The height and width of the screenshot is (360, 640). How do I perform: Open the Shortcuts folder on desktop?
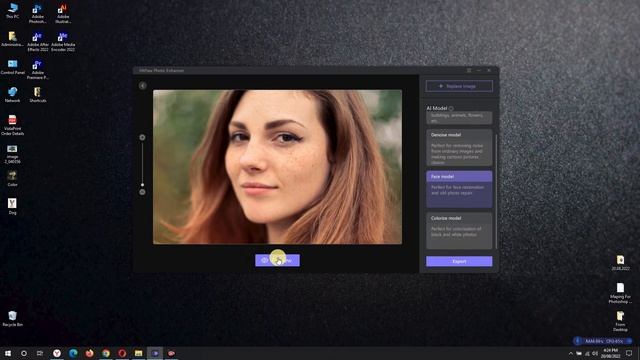38,95
